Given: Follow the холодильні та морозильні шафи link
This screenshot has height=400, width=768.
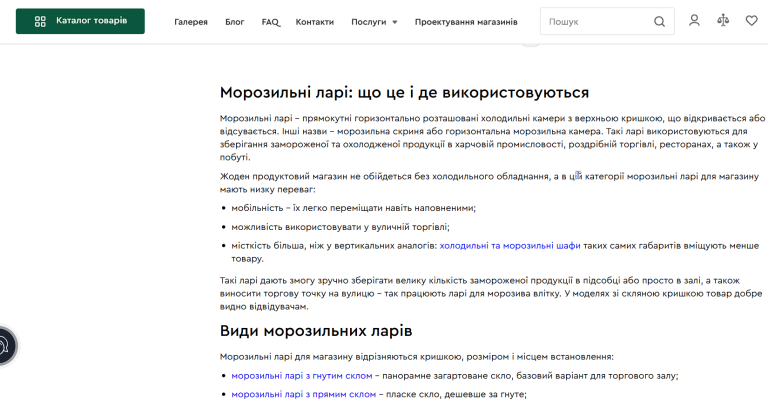Looking at the screenshot, I should coord(510,246).
